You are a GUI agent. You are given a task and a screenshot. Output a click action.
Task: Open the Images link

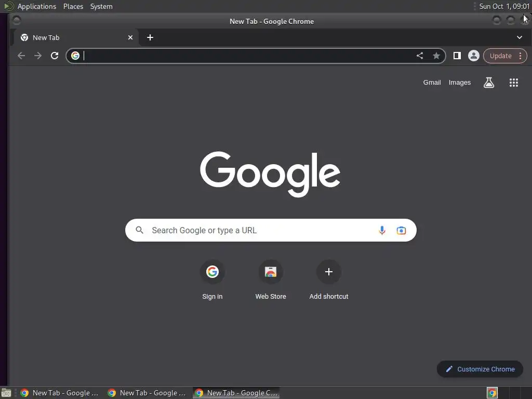pos(459,83)
